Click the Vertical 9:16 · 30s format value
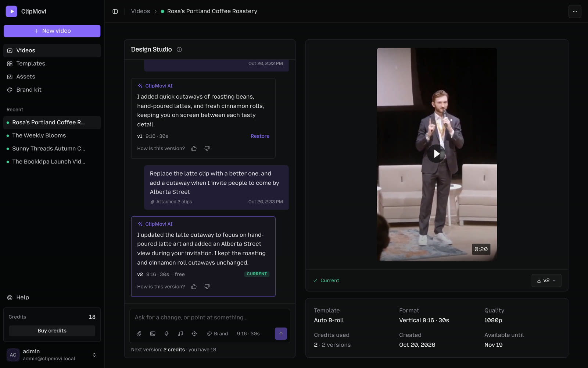This screenshot has width=588, height=368. point(424,320)
